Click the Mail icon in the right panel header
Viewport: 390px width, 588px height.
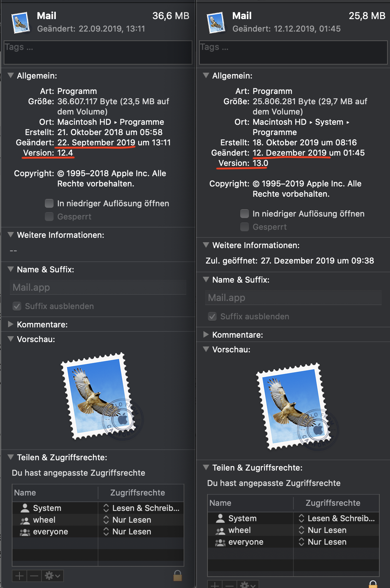click(x=216, y=23)
